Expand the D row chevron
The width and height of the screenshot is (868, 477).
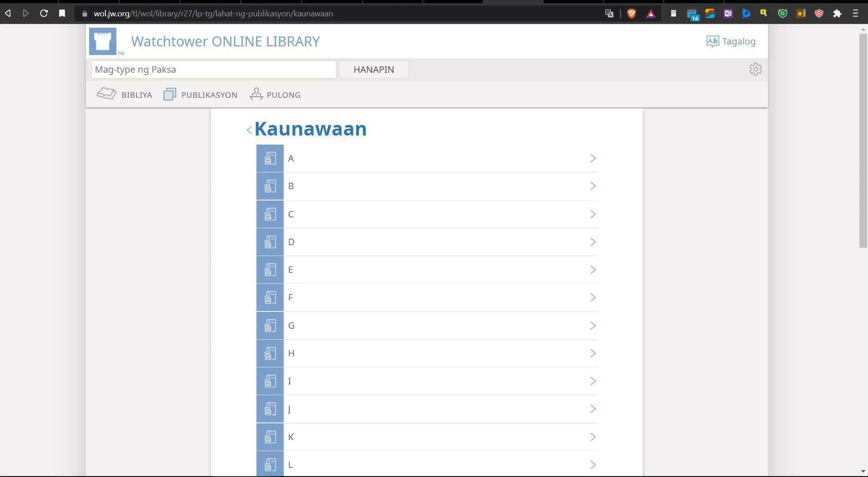tap(593, 242)
